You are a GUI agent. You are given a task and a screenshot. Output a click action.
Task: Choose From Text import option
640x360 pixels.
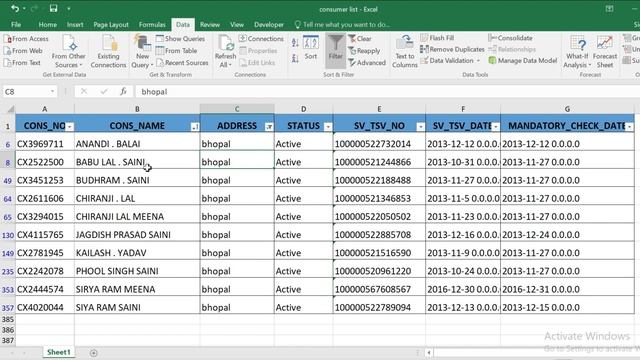pos(22,62)
